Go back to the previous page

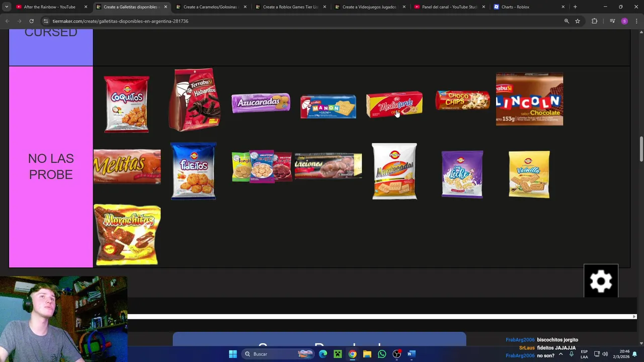[x=8, y=21]
